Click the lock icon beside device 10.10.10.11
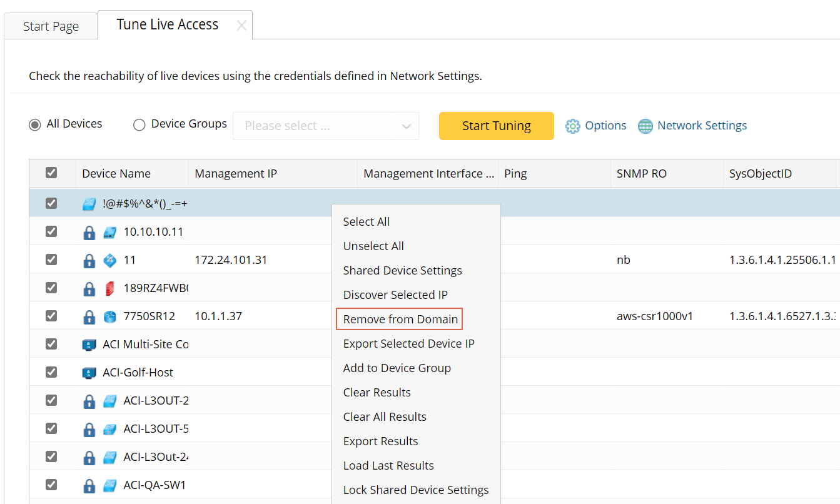840x504 pixels. [89, 232]
